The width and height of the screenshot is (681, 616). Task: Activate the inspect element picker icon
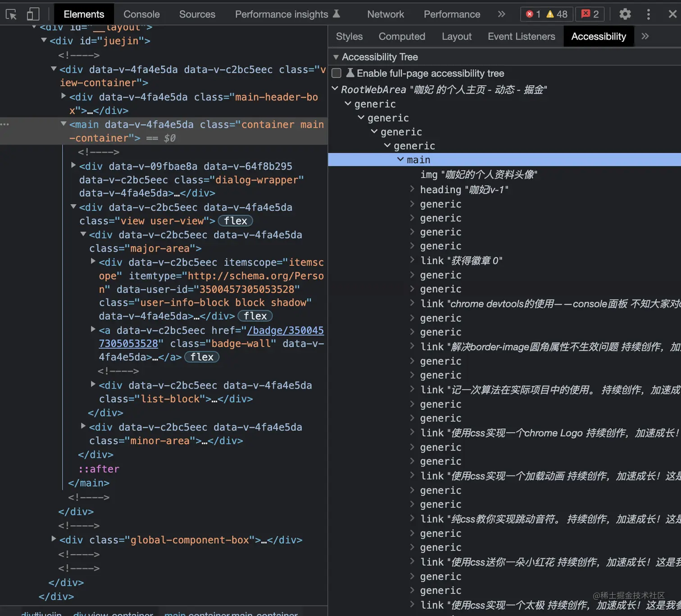(11, 14)
